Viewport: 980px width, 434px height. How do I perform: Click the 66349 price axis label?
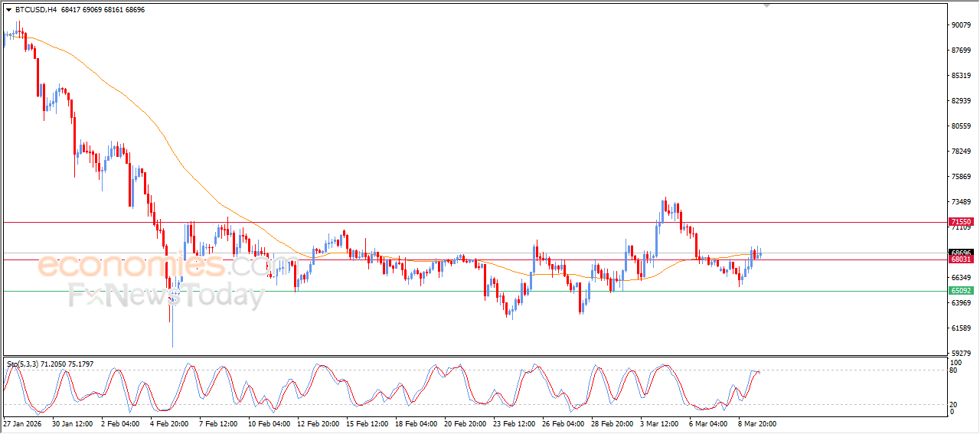click(x=961, y=278)
